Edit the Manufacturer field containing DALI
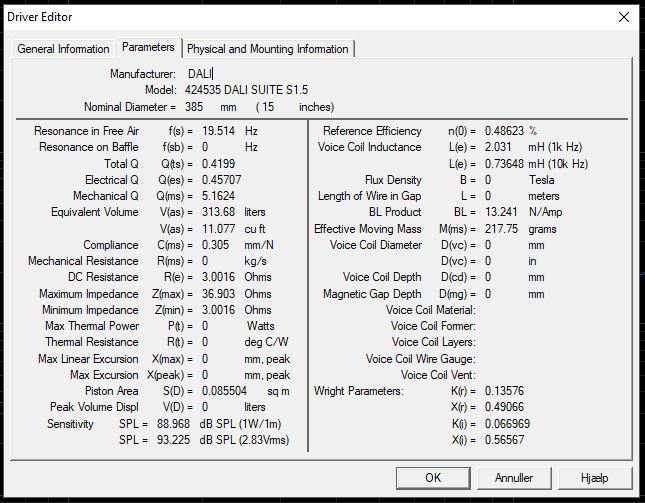Viewport: 645px width, 503px height. point(200,74)
